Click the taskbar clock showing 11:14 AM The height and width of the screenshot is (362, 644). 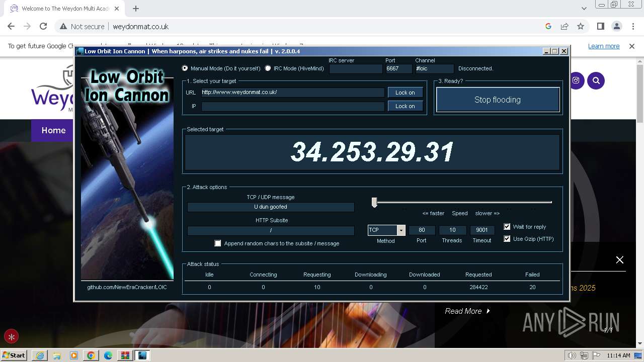click(x=618, y=355)
